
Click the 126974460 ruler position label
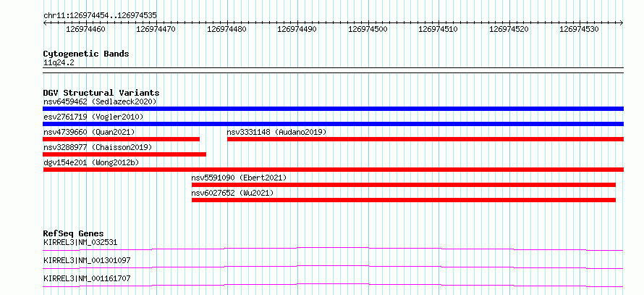(x=86, y=29)
